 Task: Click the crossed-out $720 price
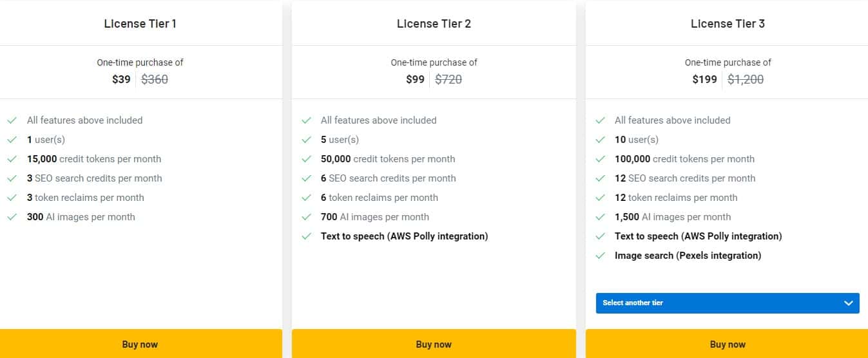pos(448,80)
